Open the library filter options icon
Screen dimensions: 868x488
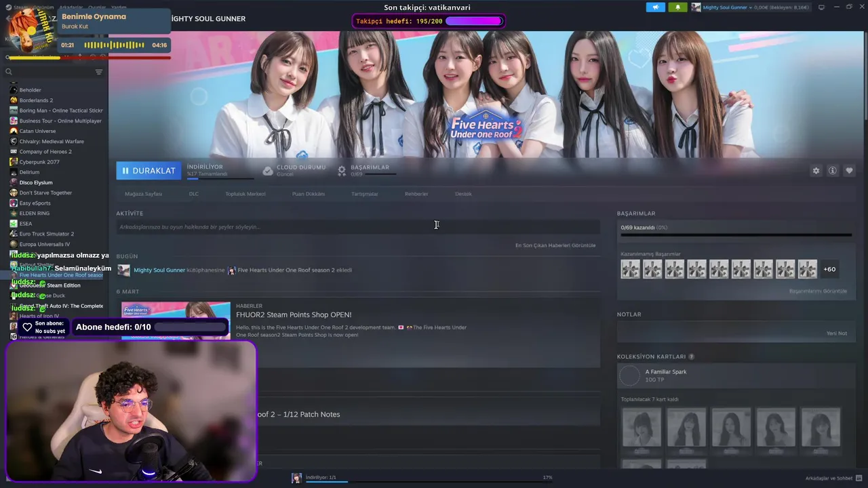coord(99,72)
